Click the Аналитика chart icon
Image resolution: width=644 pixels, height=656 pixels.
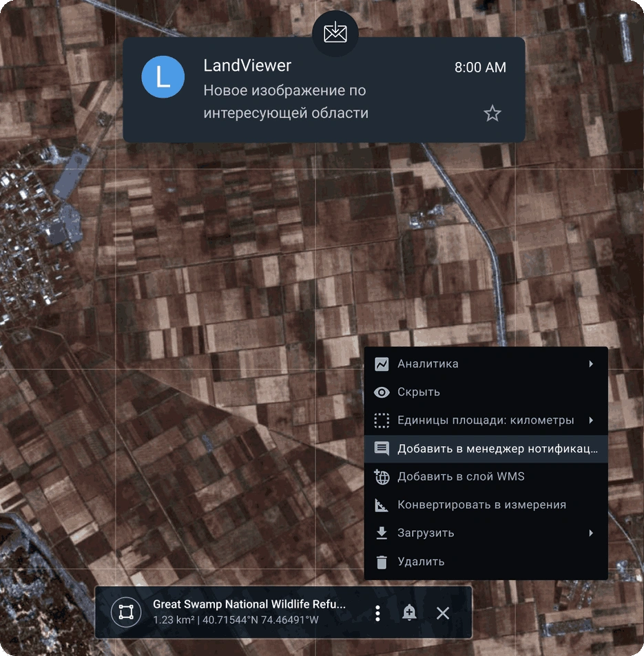coord(382,364)
